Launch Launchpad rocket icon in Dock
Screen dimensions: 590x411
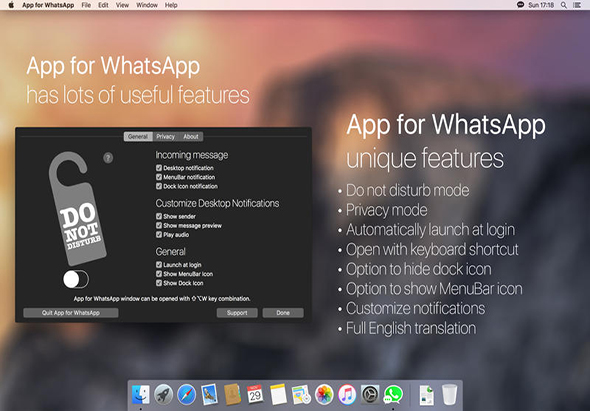pyautogui.click(x=163, y=394)
